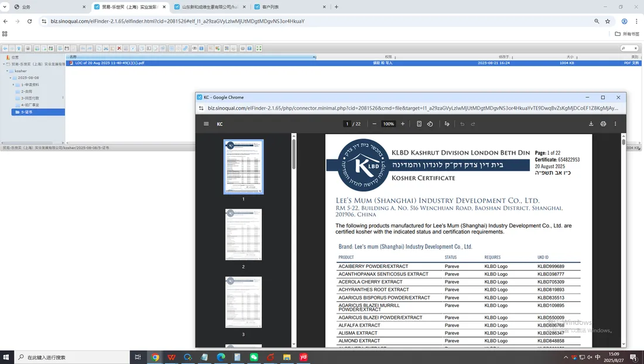The height and width of the screenshot is (364, 644).
Task: Click the elFinder search box
Action: (629, 48)
